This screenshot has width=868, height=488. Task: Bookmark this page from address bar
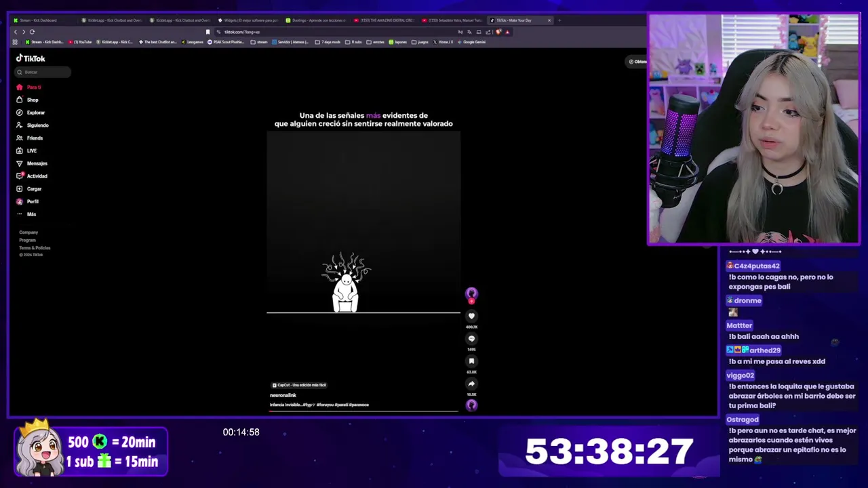(208, 32)
